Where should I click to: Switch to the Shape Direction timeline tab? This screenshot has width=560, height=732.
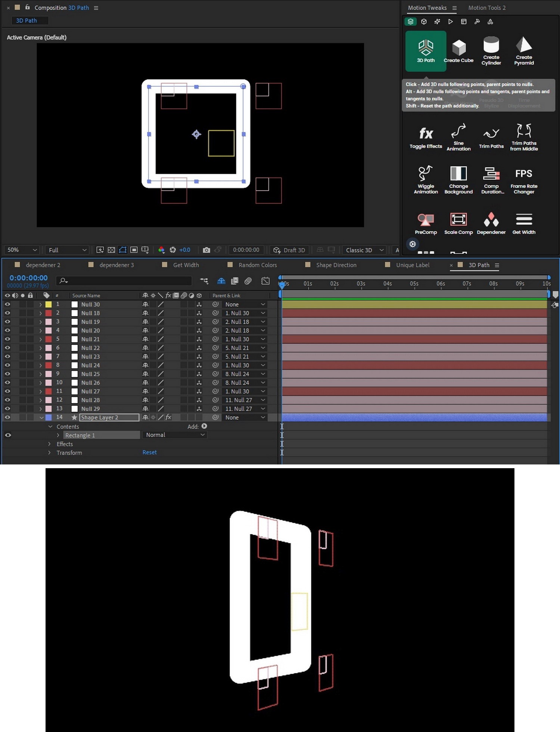336,265
